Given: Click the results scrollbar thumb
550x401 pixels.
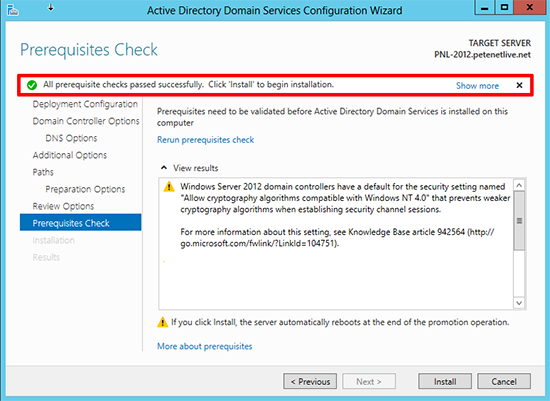Looking at the screenshot, I should 519,221.
